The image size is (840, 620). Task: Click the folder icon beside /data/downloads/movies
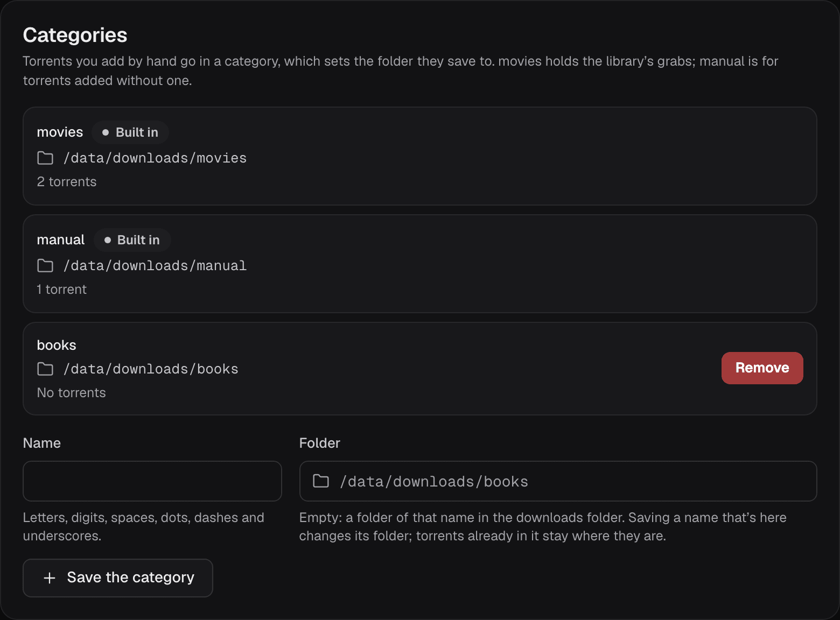[45, 158]
